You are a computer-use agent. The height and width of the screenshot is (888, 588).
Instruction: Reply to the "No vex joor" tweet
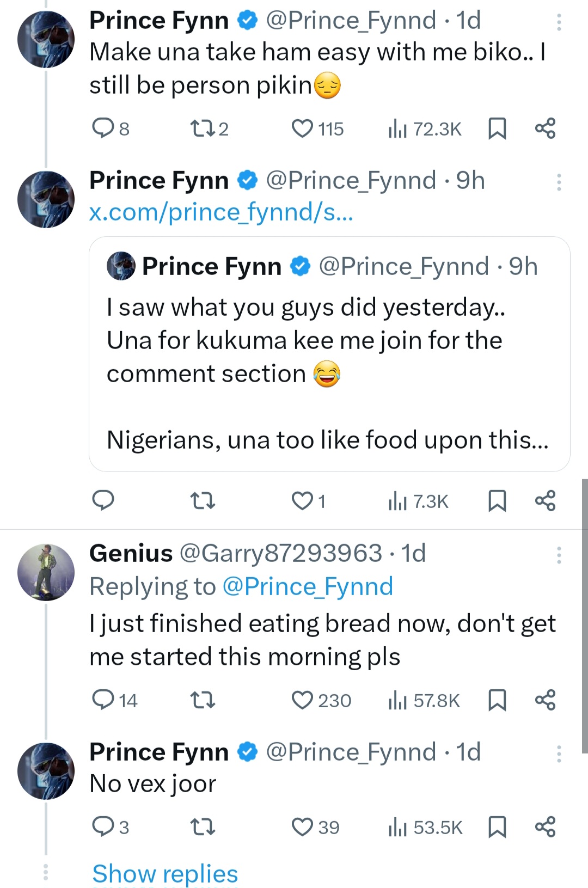102,828
